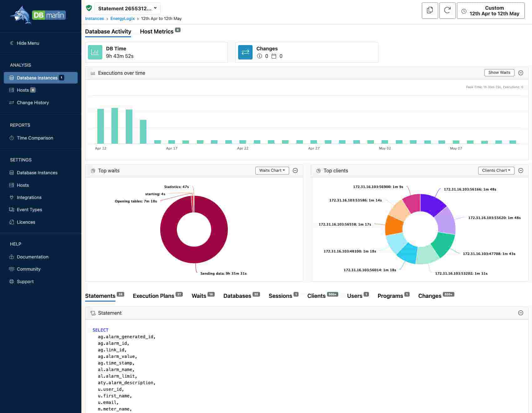
Task: Switch to the Execution Plans tab
Action: click(x=153, y=296)
